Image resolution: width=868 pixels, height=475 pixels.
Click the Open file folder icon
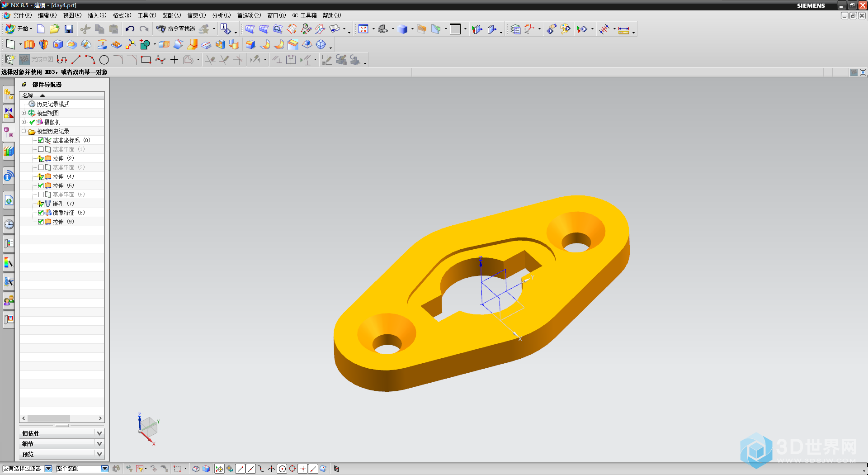pyautogui.click(x=55, y=29)
